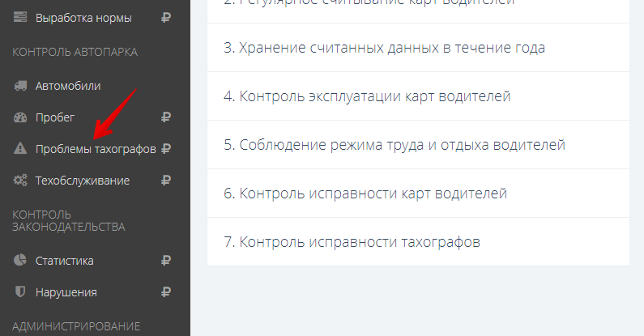Click gears icon for Техобслуживание
Image resolution: width=644 pixels, height=336 pixels.
point(20,180)
